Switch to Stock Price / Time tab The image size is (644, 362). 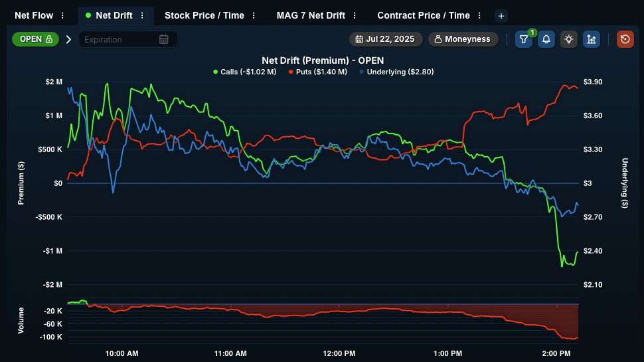(x=204, y=16)
